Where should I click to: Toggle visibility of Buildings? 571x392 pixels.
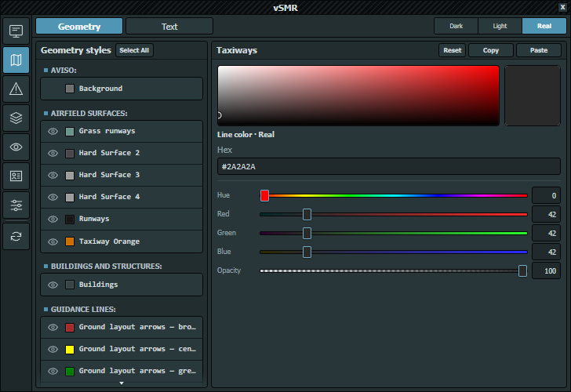click(53, 285)
